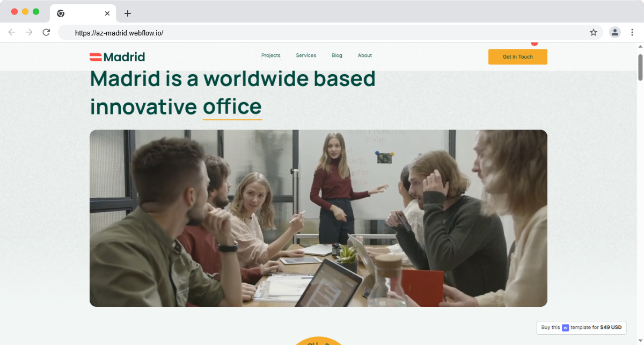Open the Blog nav link
644x345 pixels.
tap(337, 55)
